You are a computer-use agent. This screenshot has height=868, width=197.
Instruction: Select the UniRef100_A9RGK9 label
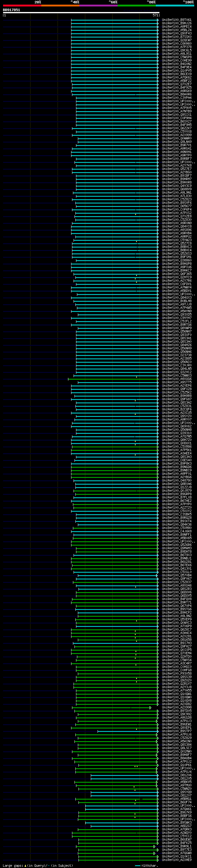coord(176,91)
